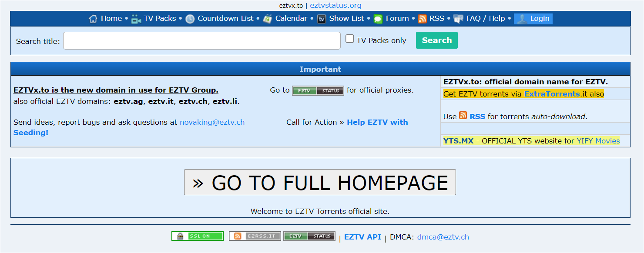The width and height of the screenshot is (644, 253).
Task: Click the 'Call for Action »' text
Action: 315,122
